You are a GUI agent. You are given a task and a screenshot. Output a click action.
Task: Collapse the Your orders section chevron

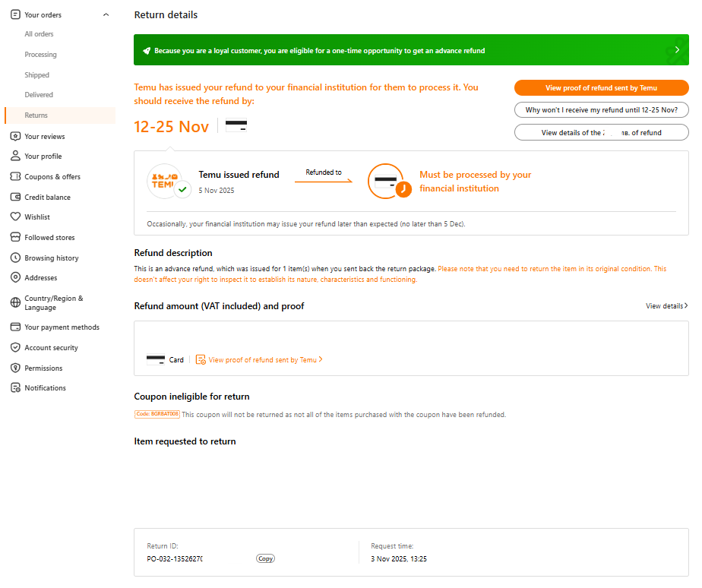(106, 15)
